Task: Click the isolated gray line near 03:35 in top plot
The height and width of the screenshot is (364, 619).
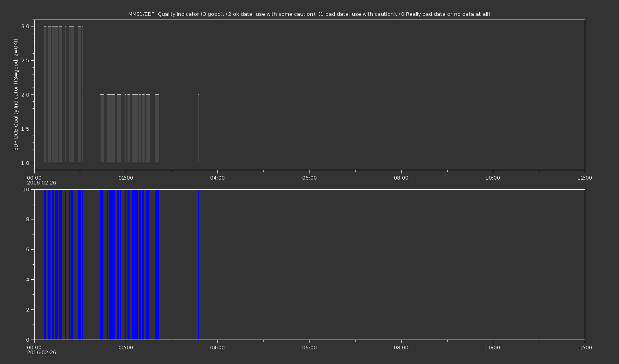Action: (199, 129)
